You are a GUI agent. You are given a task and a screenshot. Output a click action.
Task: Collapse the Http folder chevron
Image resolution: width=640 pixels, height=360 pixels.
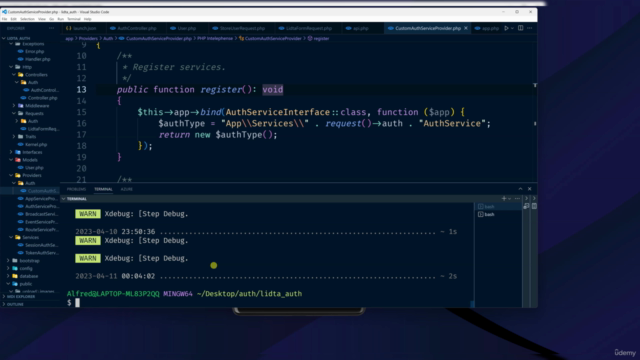click(11, 67)
